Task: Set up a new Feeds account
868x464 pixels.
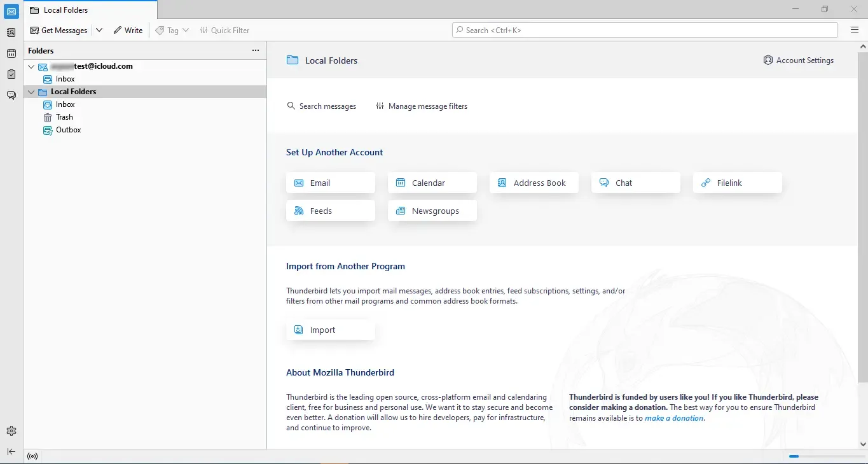Action: click(x=330, y=211)
